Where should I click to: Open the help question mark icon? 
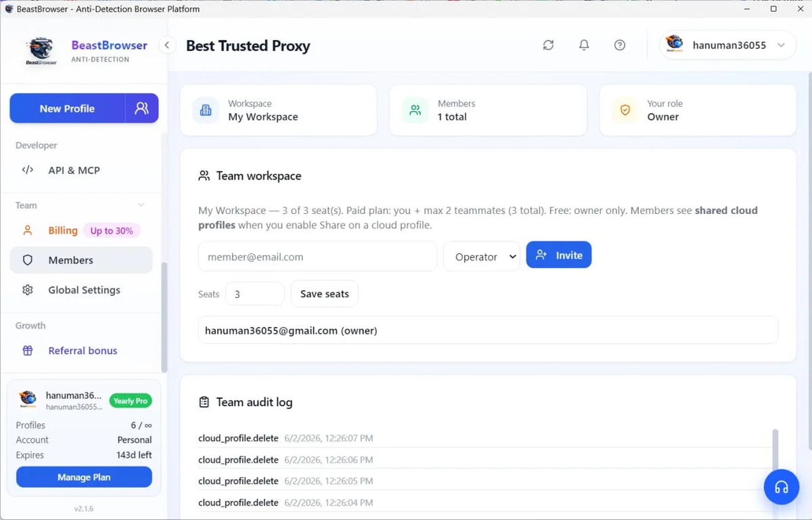click(x=620, y=45)
